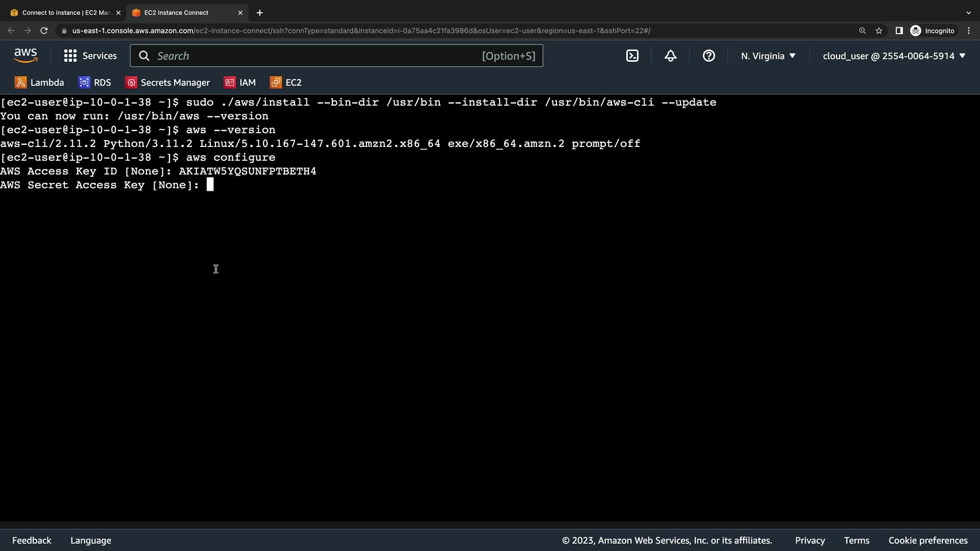Open the Services menu
This screenshot has width=980, height=551.
[x=90, y=56]
